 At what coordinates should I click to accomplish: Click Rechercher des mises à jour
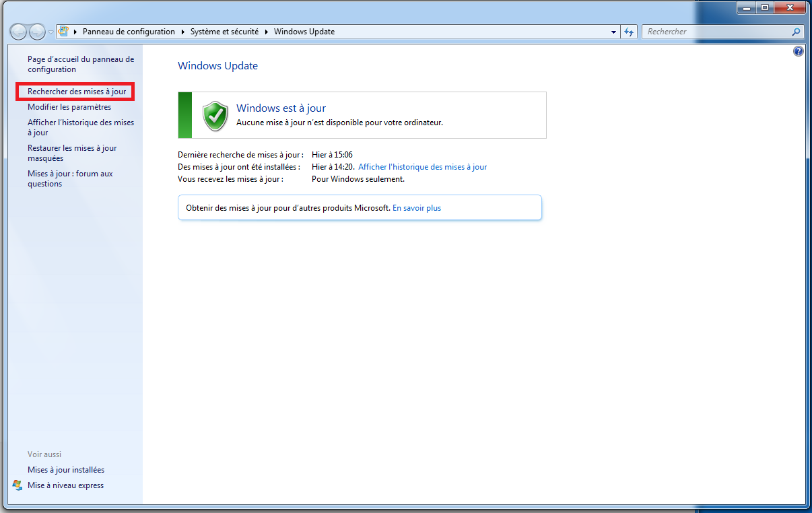77,92
